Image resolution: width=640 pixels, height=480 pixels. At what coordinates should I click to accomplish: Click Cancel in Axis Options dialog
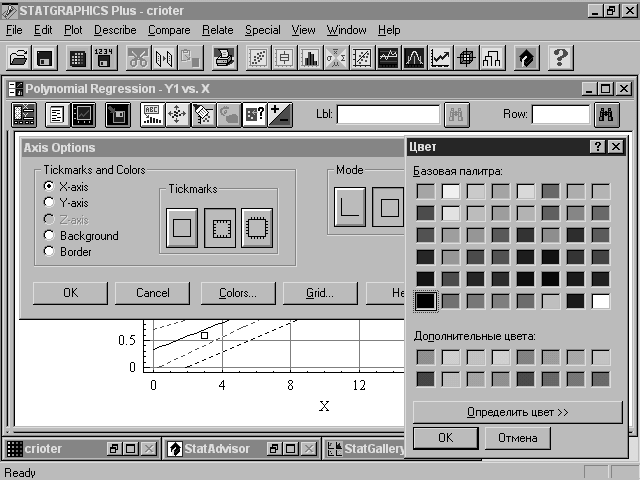[x=152, y=293]
